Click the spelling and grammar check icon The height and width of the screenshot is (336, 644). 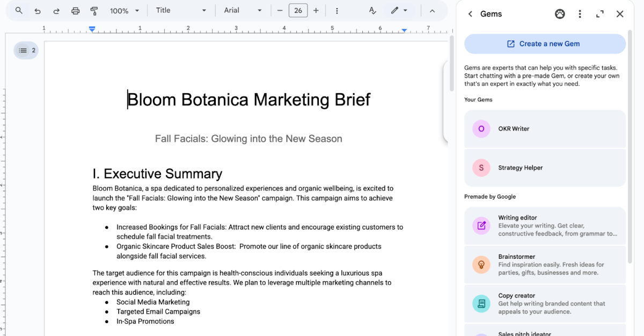coord(372,11)
